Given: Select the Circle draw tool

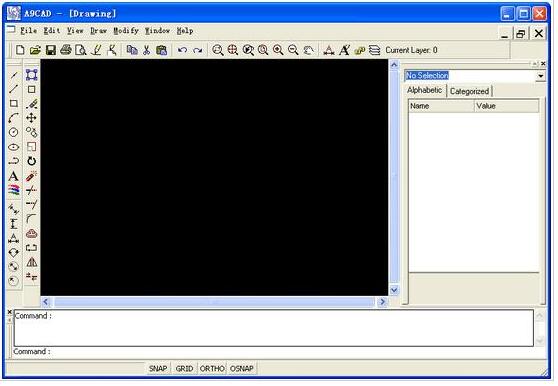Looking at the screenshot, I should coord(14,132).
